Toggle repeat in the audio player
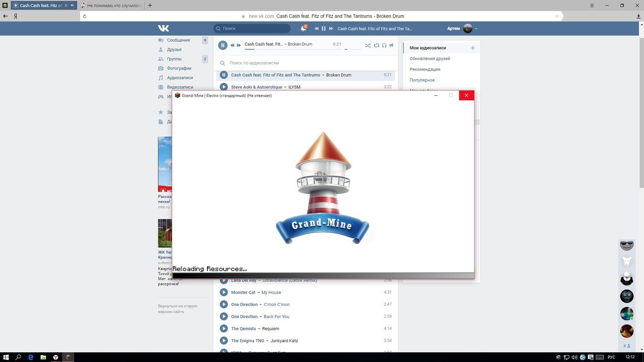Screen dimensions: 644x362 pos(376,45)
